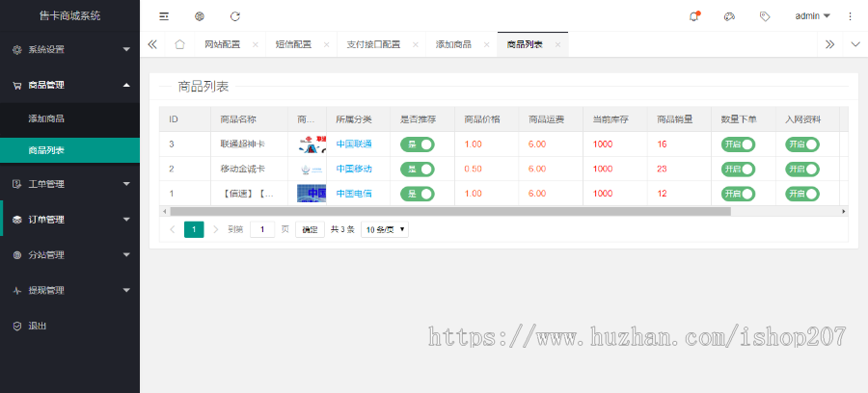Switch to the 支付接口配置 tab
The width and height of the screenshot is (868, 393).
pos(373,44)
